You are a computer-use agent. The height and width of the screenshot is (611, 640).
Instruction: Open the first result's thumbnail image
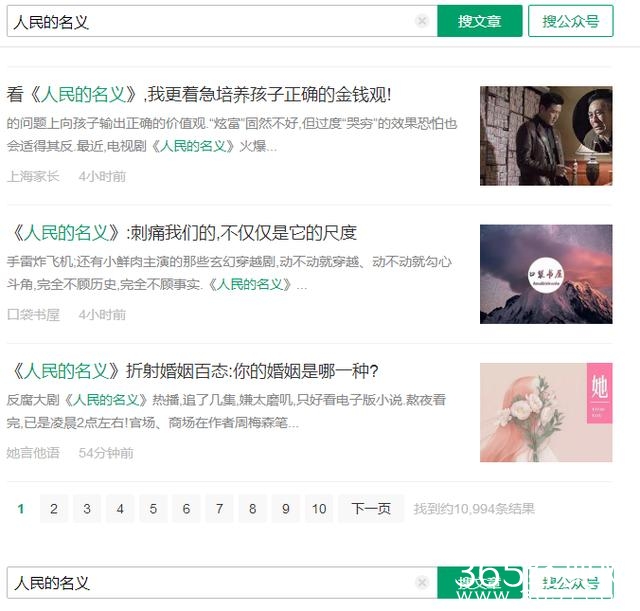(x=546, y=136)
